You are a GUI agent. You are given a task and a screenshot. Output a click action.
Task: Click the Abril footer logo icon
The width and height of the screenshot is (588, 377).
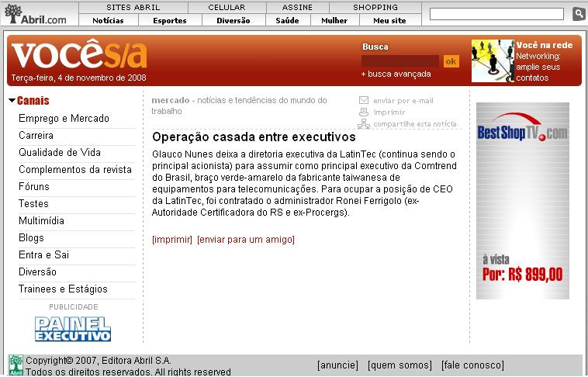point(16,365)
